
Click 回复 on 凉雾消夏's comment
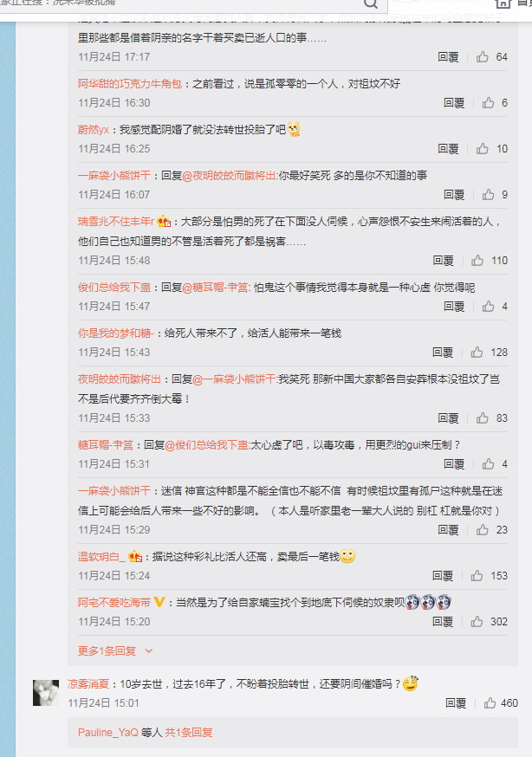pyautogui.click(x=456, y=703)
